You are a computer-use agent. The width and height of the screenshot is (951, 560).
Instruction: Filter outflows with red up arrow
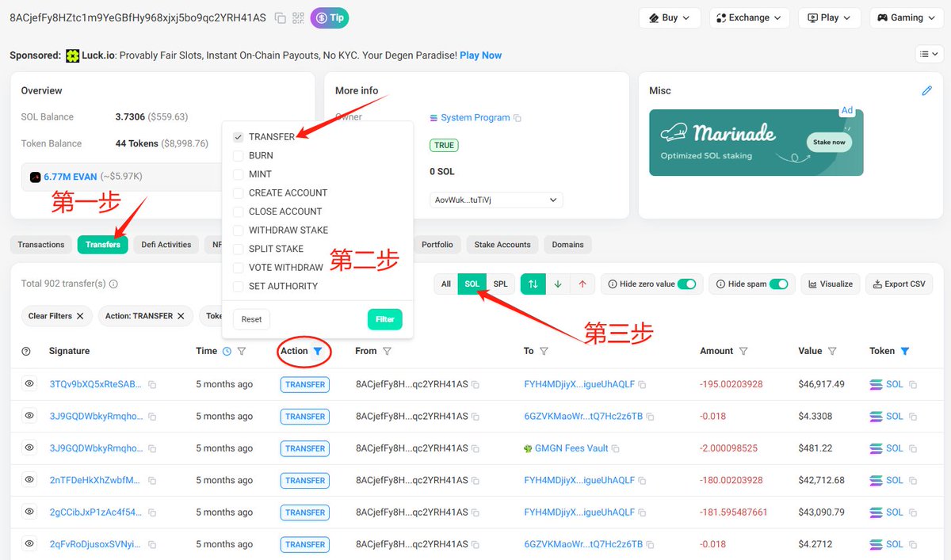[x=582, y=284]
